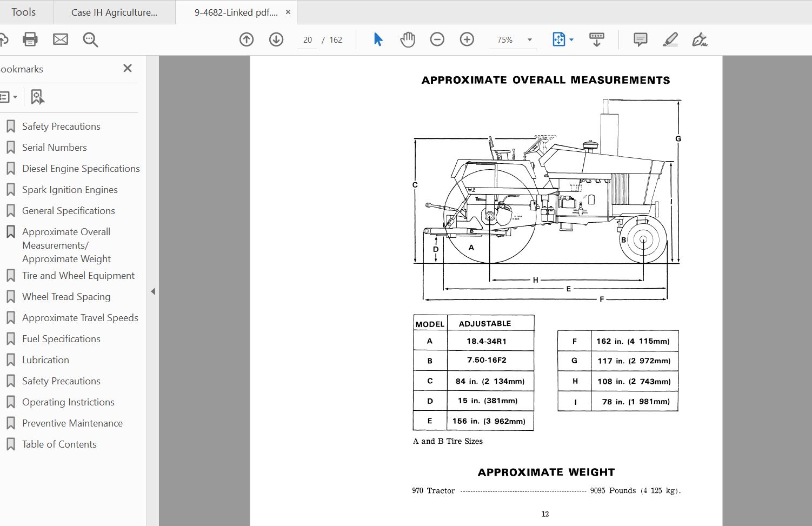812x526 pixels.
Task: Toggle the Hand tool
Action: [x=407, y=39]
